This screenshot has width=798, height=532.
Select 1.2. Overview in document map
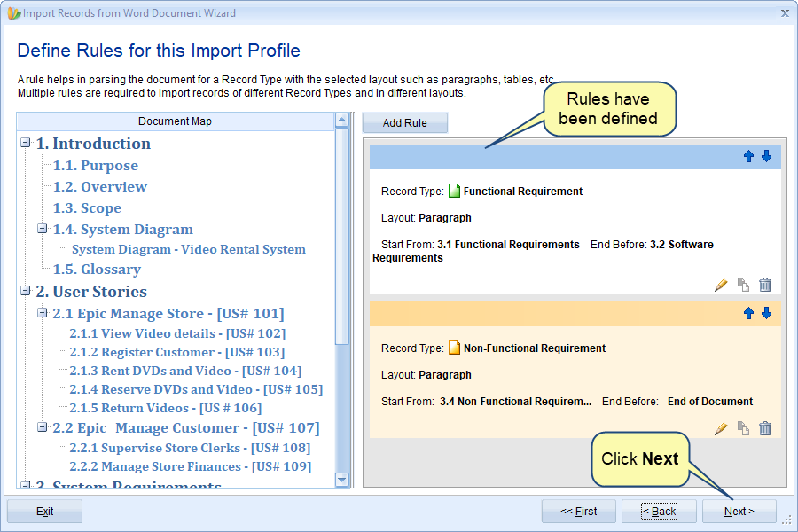(x=99, y=187)
